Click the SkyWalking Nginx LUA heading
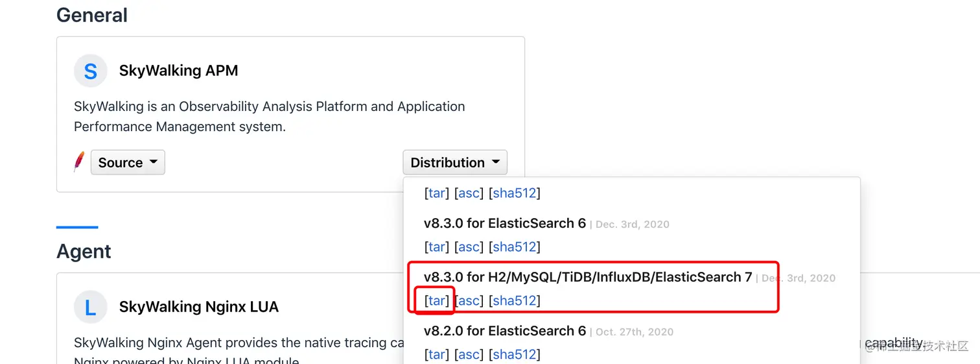 tap(198, 307)
